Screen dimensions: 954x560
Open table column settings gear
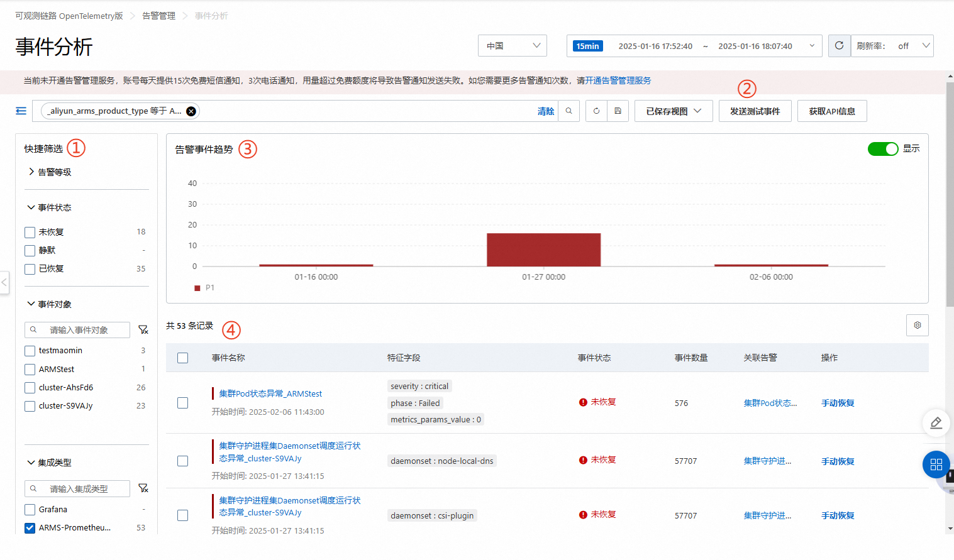(x=918, y=325)
